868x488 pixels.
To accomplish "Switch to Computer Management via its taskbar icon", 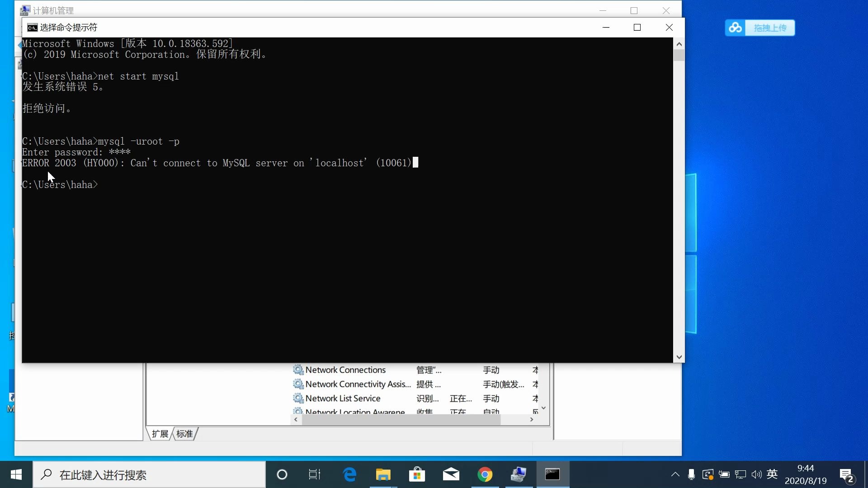I will 519,474.
